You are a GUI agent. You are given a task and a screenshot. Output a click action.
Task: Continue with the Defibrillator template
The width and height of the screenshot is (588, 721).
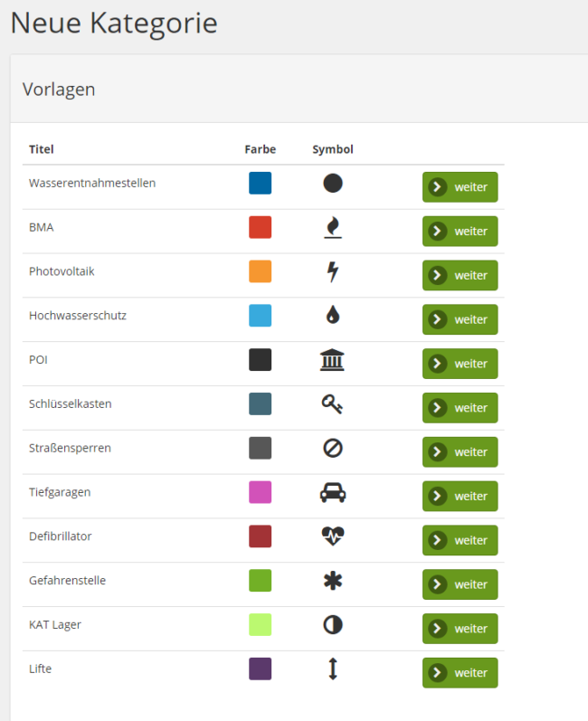[x=460, y=540]
